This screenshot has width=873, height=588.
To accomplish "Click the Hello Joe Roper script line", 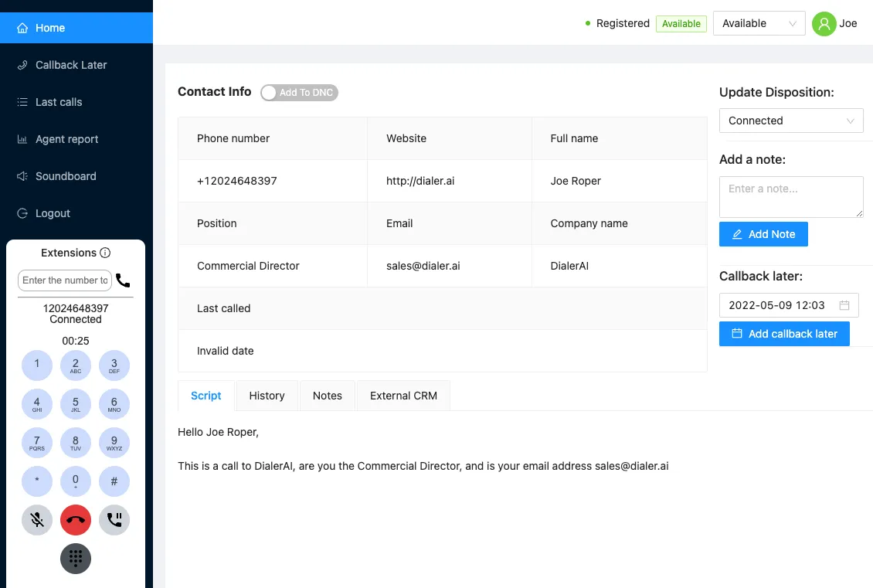I will pyautogui.click(x=218, y=432).
